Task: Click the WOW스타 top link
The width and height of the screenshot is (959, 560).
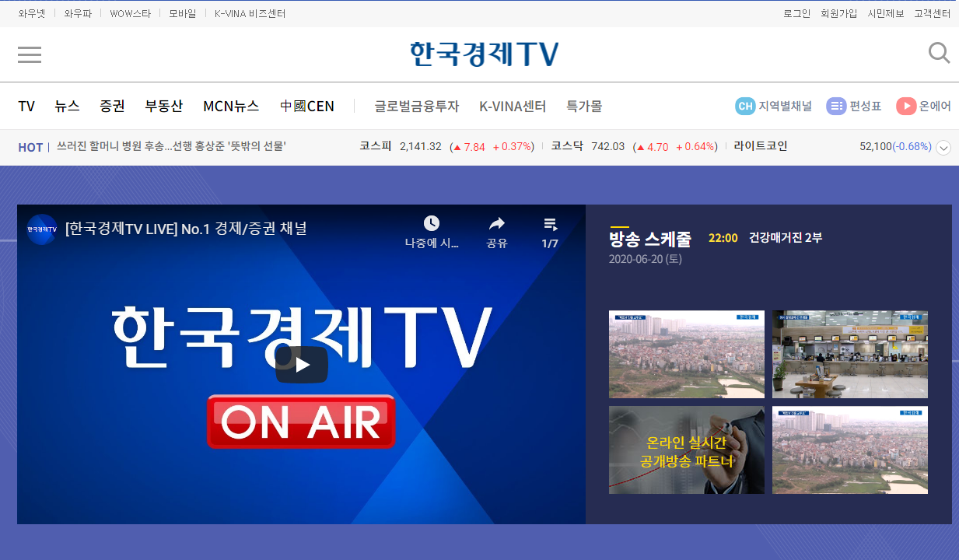Action: (131, 13)
